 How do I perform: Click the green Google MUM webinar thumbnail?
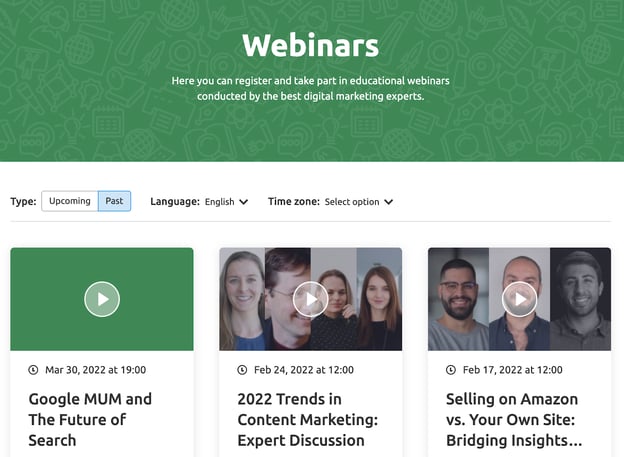click(102, 299)
